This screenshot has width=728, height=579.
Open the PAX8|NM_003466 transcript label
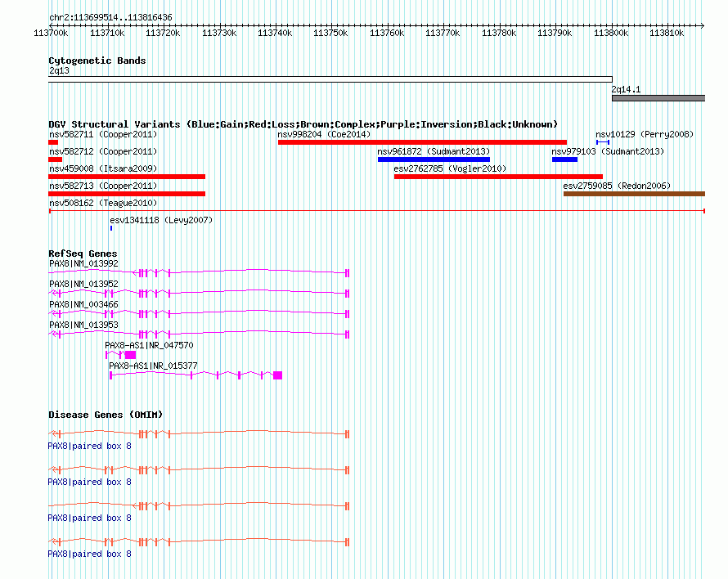pyautogui.click(x=83, y=304)
